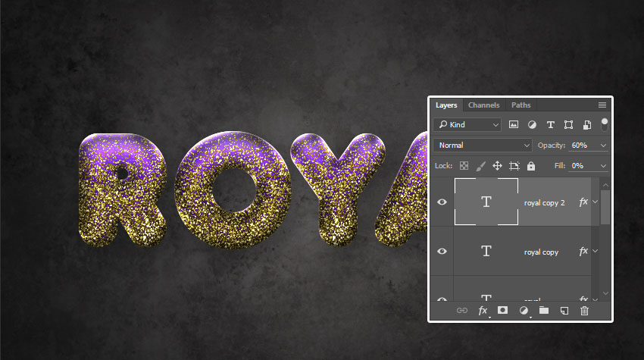Select the royal copy 2 layer thumbnail
This screenshot has width=644, height=360.
tap(486, 202)
